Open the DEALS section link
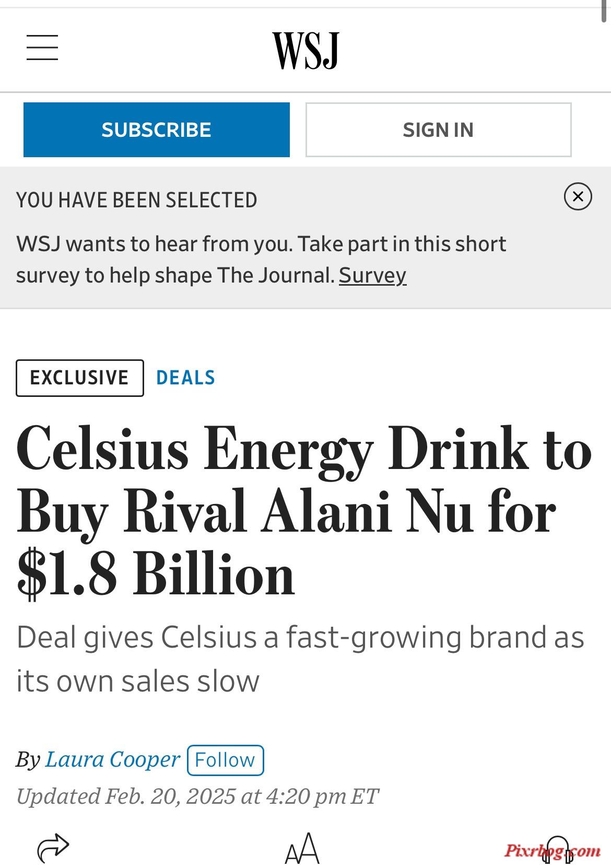Viewport: 611px width, 868px height. [186, 378]
